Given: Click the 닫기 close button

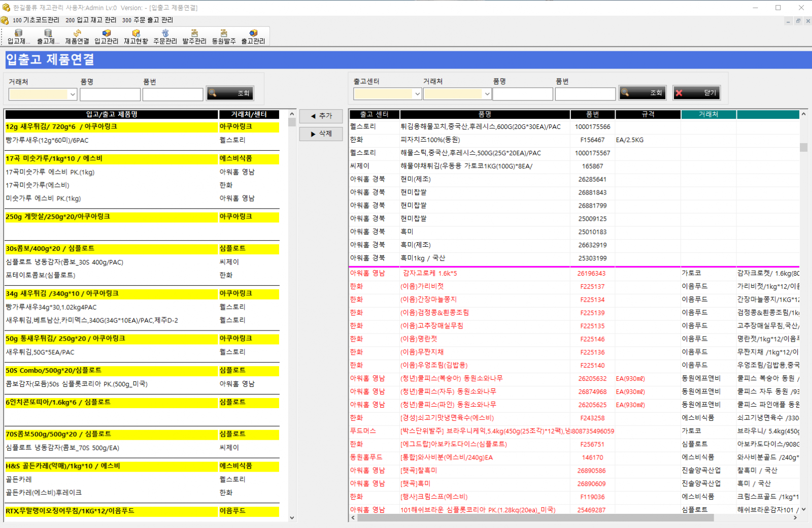Looking at the screenshot, I should click(697, 92).
